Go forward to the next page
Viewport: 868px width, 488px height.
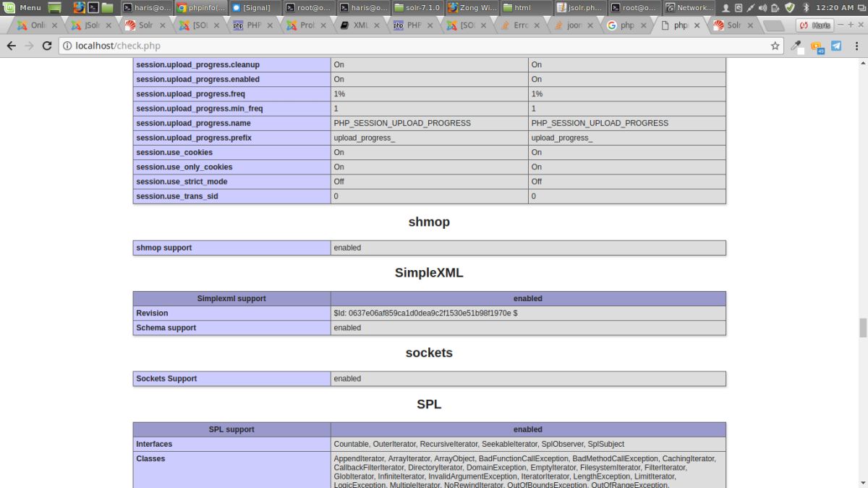click(29, 46)
